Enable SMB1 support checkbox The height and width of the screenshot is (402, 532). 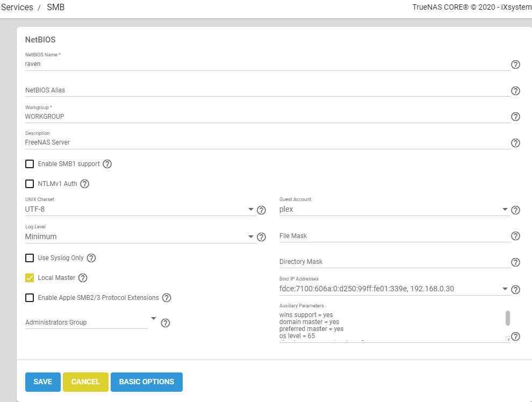[30, 164]
